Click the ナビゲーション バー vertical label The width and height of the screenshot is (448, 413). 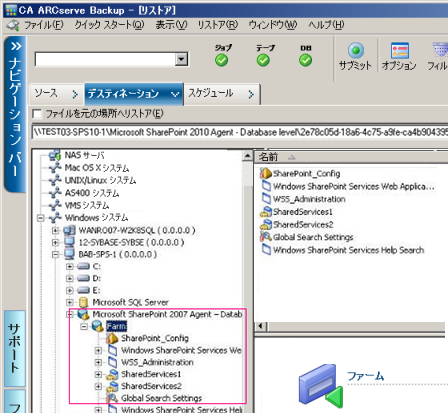[15, 117]
